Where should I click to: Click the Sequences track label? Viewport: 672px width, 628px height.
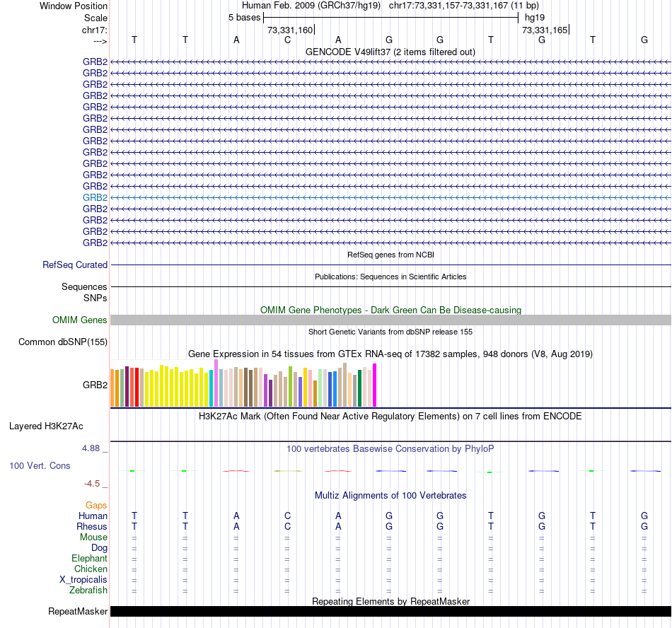pyautogui.click(x=84, y=286)
